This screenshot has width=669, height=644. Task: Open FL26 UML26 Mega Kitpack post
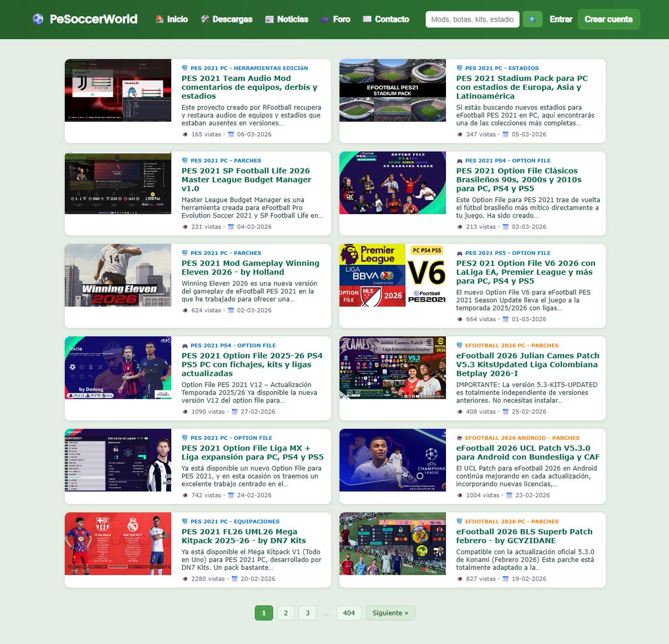tap(244, 536)
